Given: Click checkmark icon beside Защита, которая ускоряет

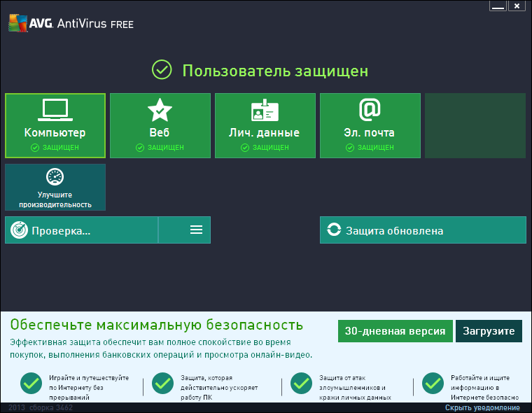Looking at the screenshot, I should click(x=163, y=383).
